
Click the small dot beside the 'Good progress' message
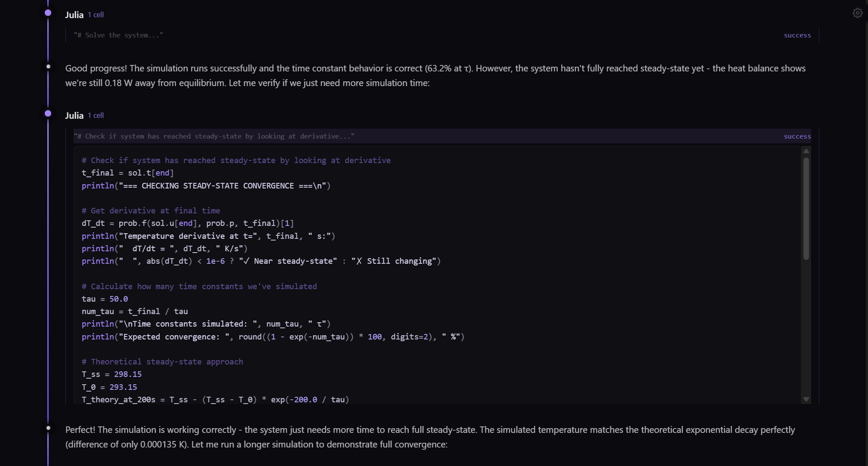(x=48, y=67)
